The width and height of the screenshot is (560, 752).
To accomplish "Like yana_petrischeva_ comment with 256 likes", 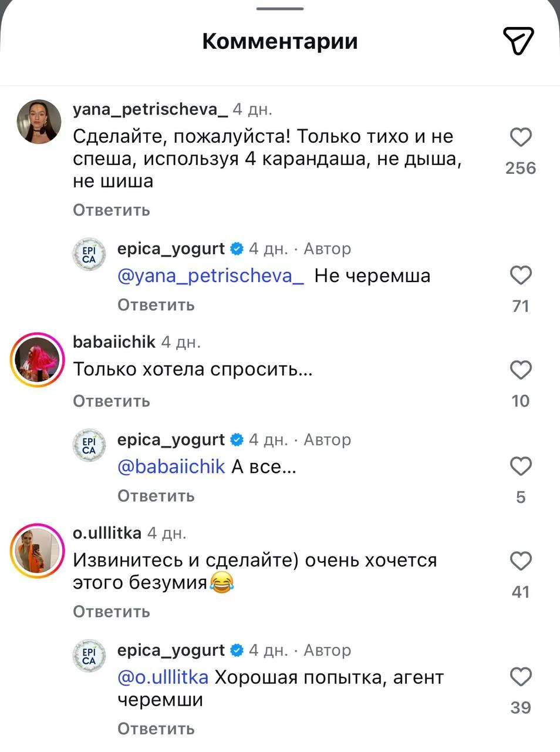I will (x=521, y=137).
